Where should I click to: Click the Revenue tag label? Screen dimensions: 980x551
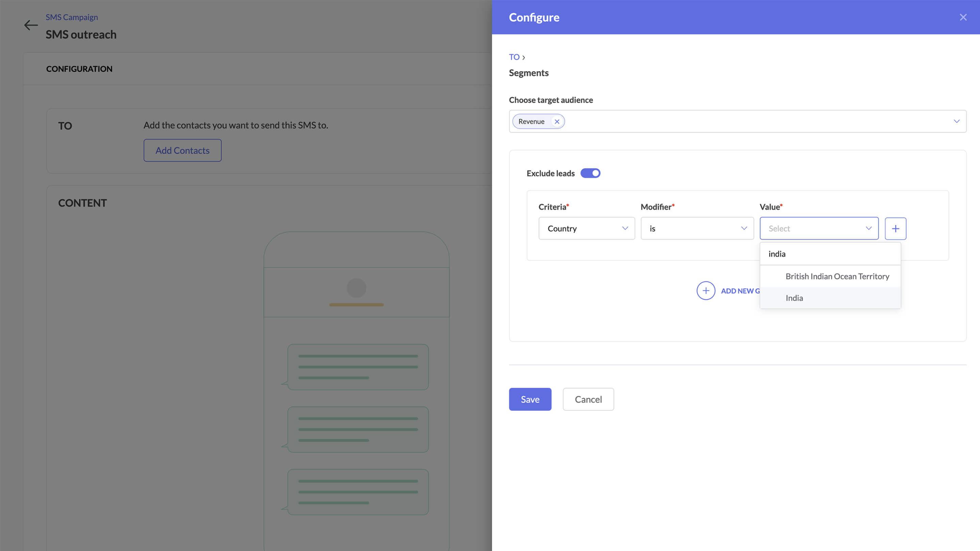tap(531, 121)
